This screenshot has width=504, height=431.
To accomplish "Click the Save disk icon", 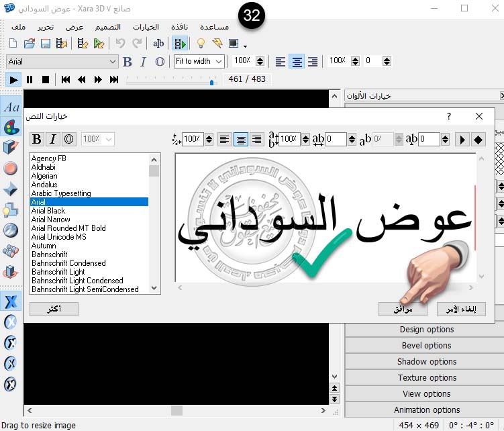I will click(x=46, y=44).
